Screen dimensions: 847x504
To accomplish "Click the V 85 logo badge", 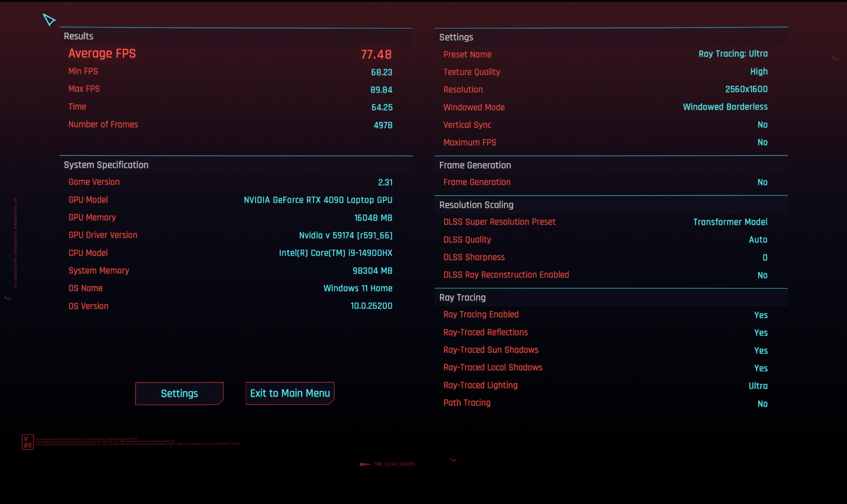I will (28, 442).
